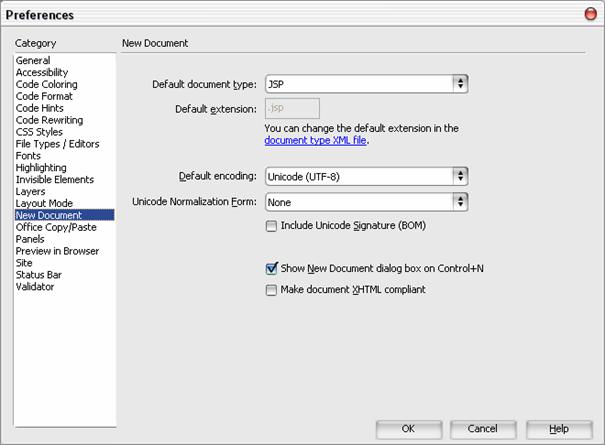The image size is (605, 445).
Task: Choose the Preview in Browser category
Action: 57,251
